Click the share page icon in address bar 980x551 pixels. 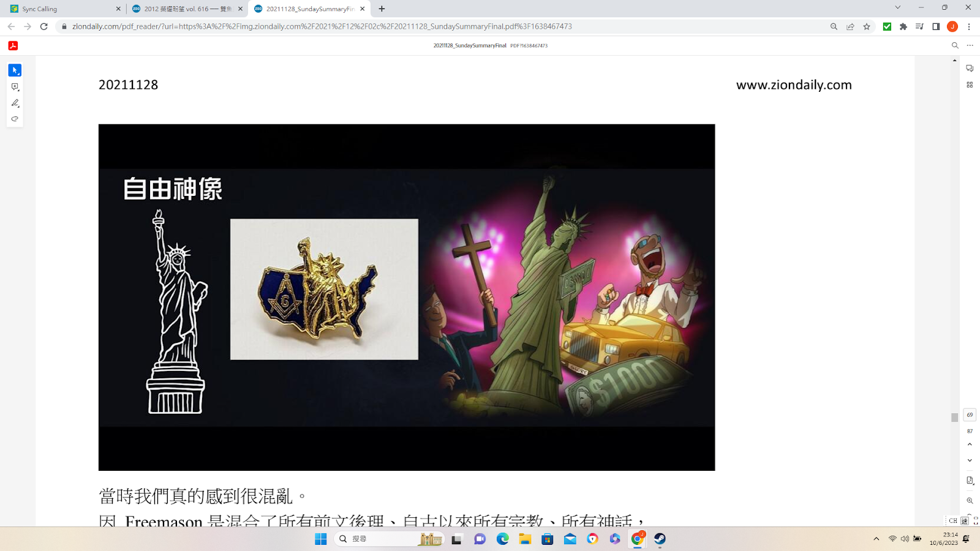tap(850, 26)
